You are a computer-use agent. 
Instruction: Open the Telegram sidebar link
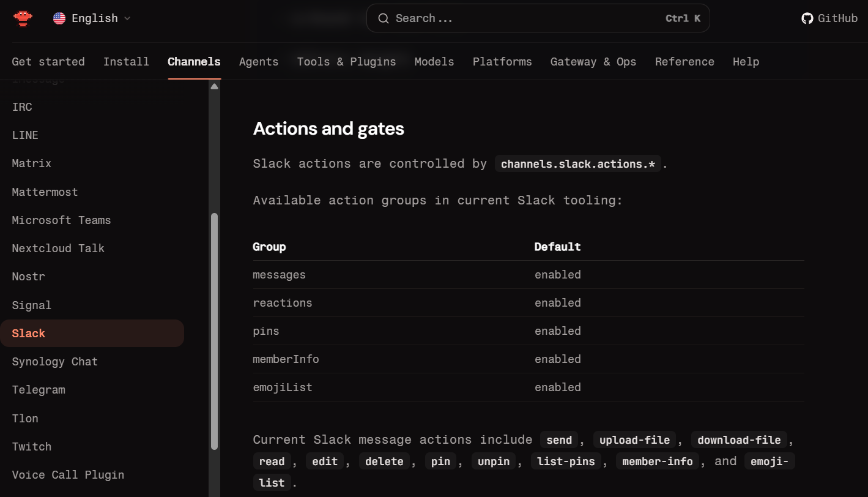(39, 390)
